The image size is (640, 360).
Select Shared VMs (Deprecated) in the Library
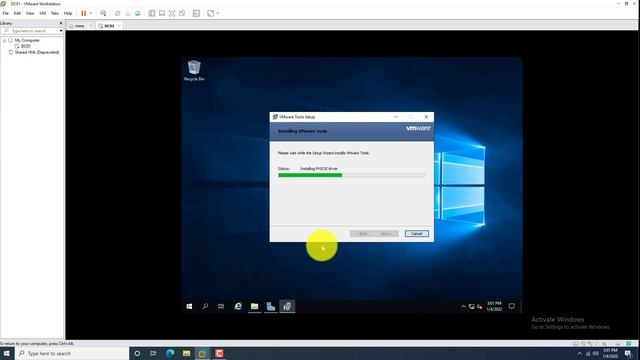(x=37, y=52)
